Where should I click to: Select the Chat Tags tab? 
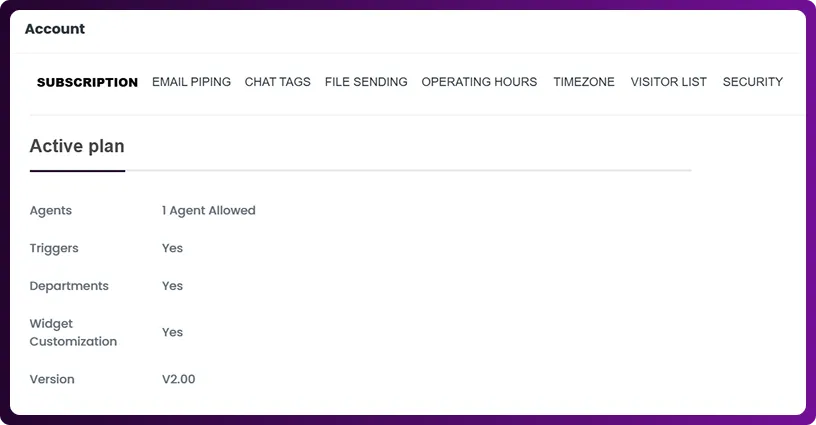click(x=277, y=82)
